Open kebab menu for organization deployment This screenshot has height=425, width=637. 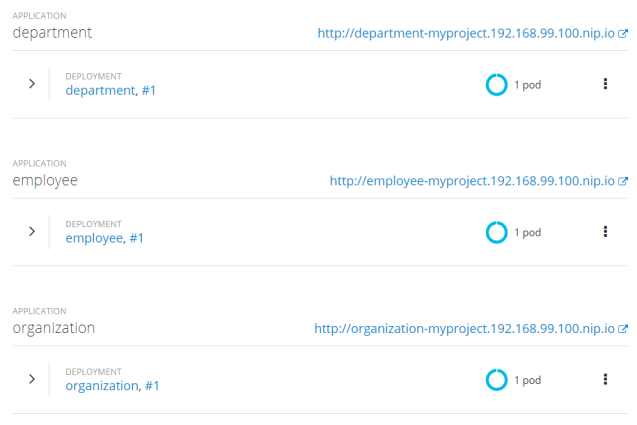(x=605, y=379)
